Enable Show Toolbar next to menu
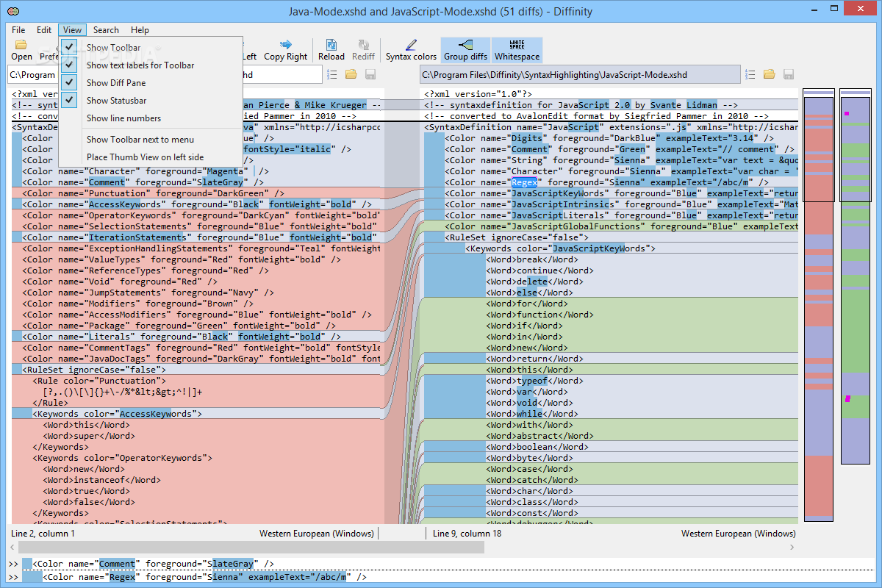882x588 pixels. [151, 140]
